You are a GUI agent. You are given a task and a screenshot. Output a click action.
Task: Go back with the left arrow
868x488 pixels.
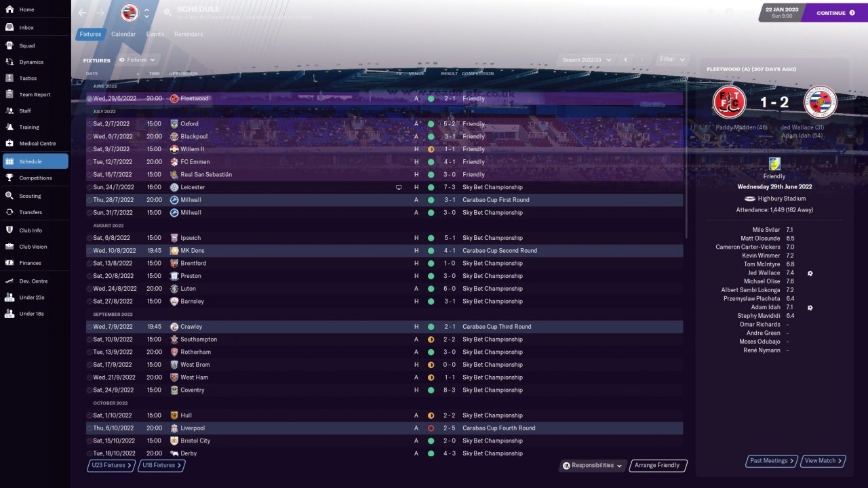coord(82,13)
